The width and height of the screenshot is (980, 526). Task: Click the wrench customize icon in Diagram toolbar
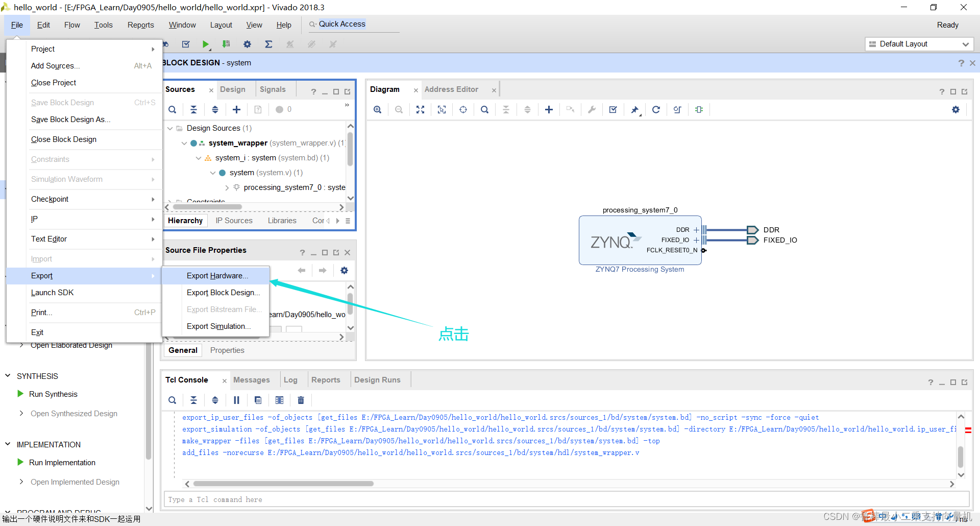(592, 109)
